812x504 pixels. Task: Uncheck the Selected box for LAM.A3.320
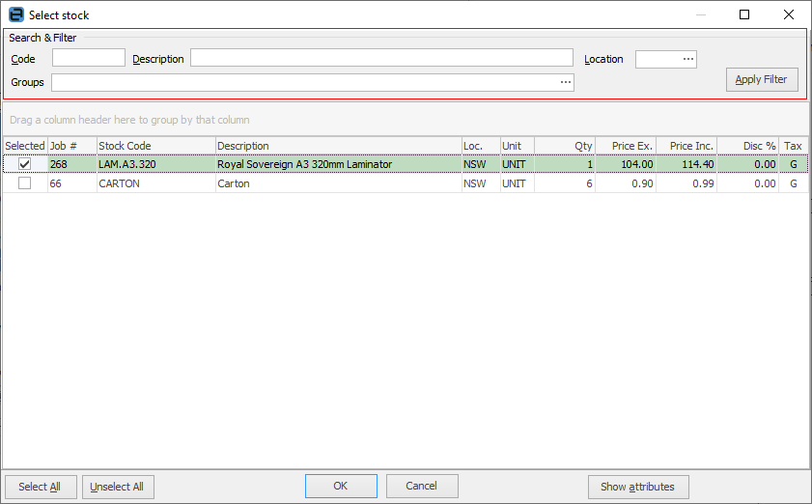tap(24, 164)
